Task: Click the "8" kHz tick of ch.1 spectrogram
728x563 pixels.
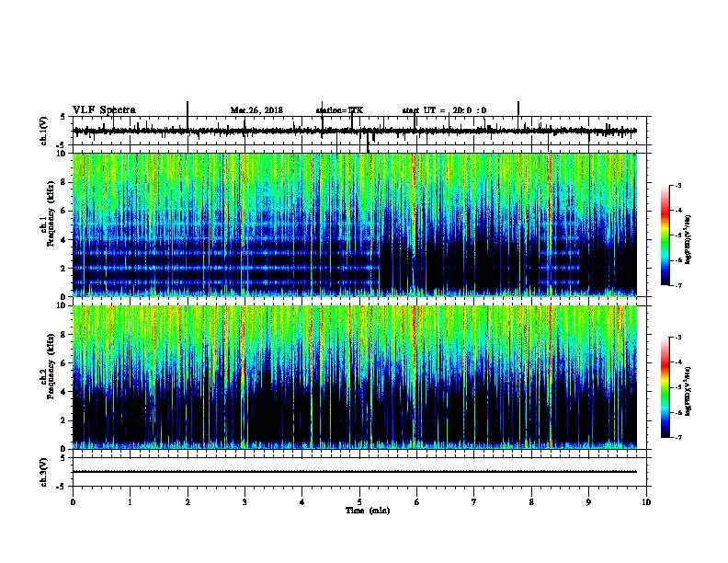Action: click(x=63, y=182)
